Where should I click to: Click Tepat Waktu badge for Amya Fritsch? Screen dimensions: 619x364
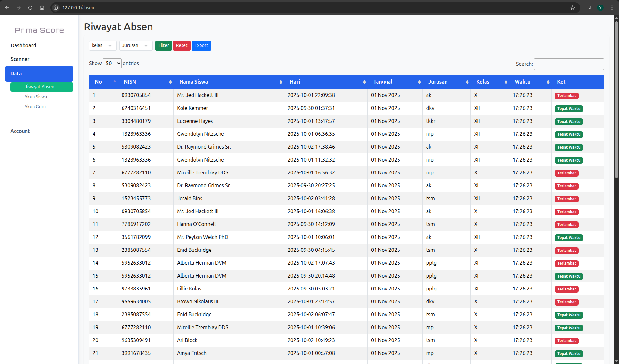point(569,354)
